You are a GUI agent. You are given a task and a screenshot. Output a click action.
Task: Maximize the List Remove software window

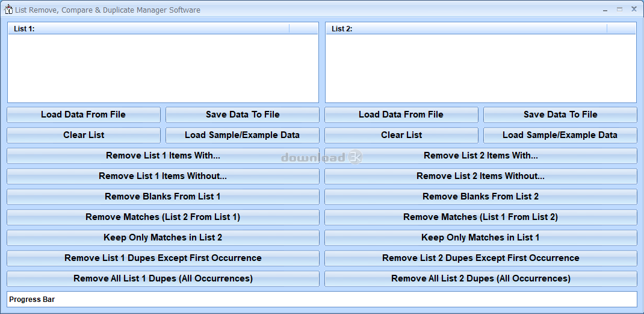pos(619,10)
